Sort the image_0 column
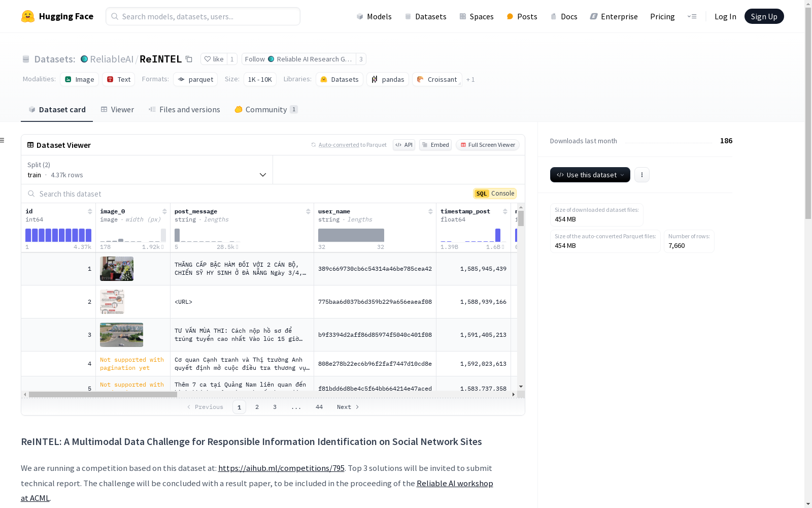The height and width of the screenshot is (508, 812). coord(164,211)
